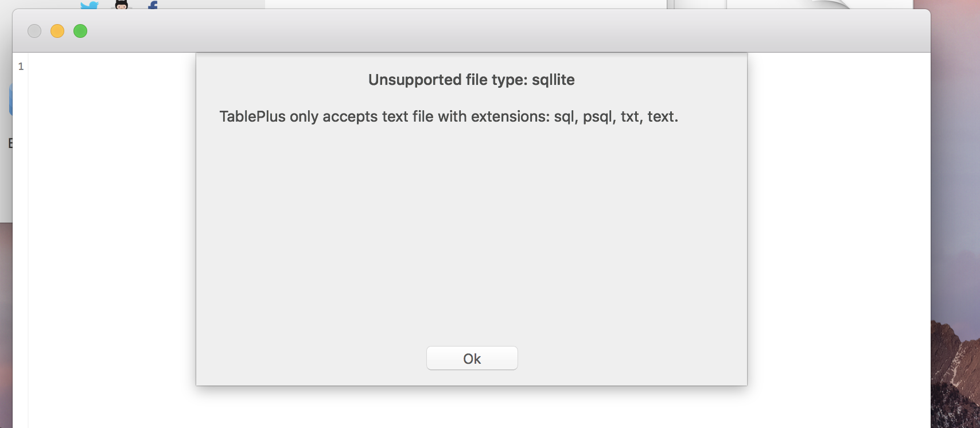
Task: Click the Twitter bird icon
Action: tap(89, 5)
